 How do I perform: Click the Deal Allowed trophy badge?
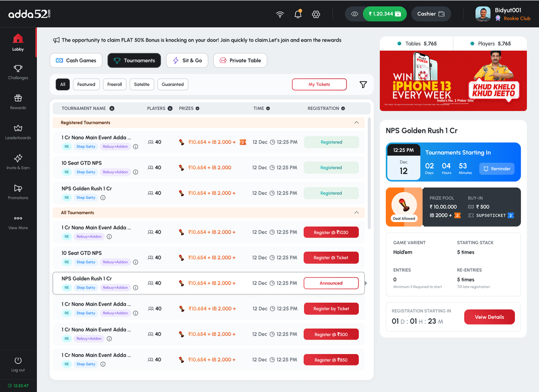(x=404, y=207)
